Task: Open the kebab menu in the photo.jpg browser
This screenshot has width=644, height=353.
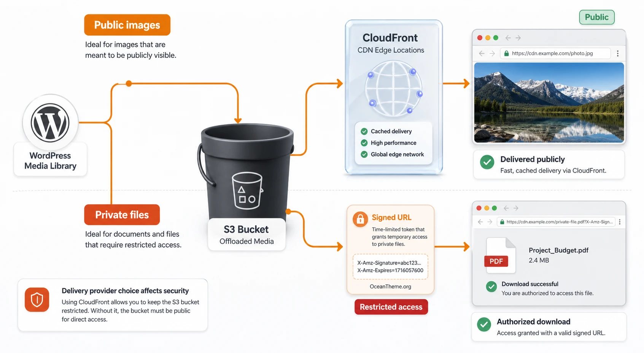Action: coord(618,53)
